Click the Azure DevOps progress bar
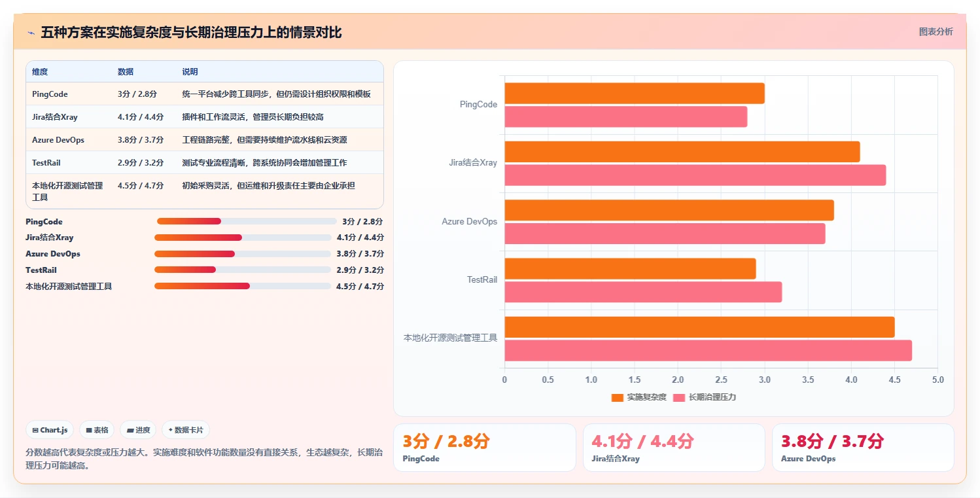Screen dimensions: 980x498 [x=243, y=253]
